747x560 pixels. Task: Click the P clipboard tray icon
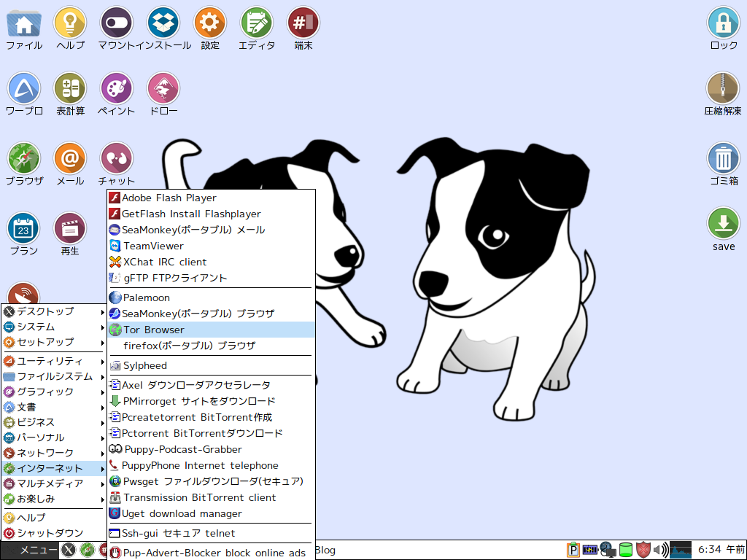click(573, 550)
